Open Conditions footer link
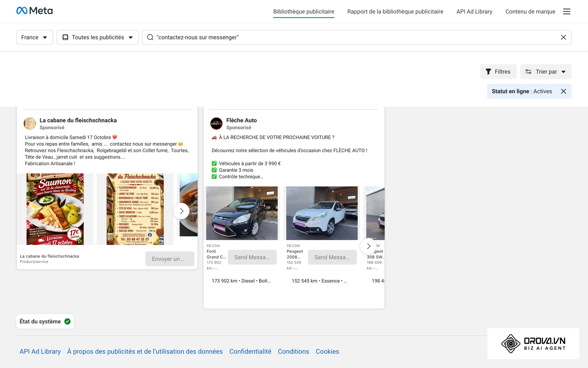The width and height of the screenshot is (588, 368). [x=293, y=351]
